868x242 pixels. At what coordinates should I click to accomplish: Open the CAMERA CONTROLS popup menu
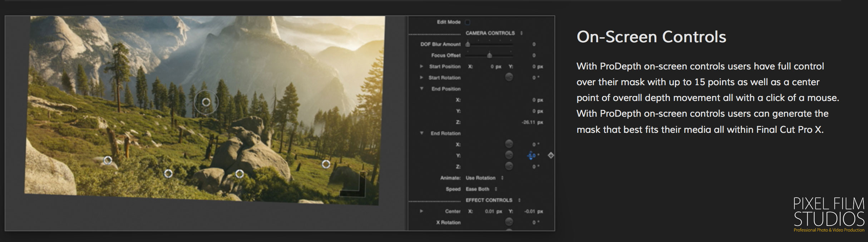coord(494,33)
